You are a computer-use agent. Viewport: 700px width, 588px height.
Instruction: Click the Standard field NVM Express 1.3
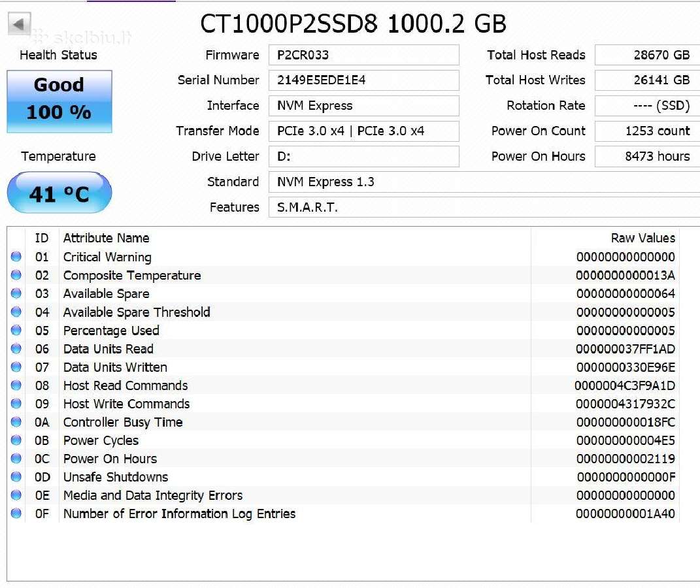point(484,182)
